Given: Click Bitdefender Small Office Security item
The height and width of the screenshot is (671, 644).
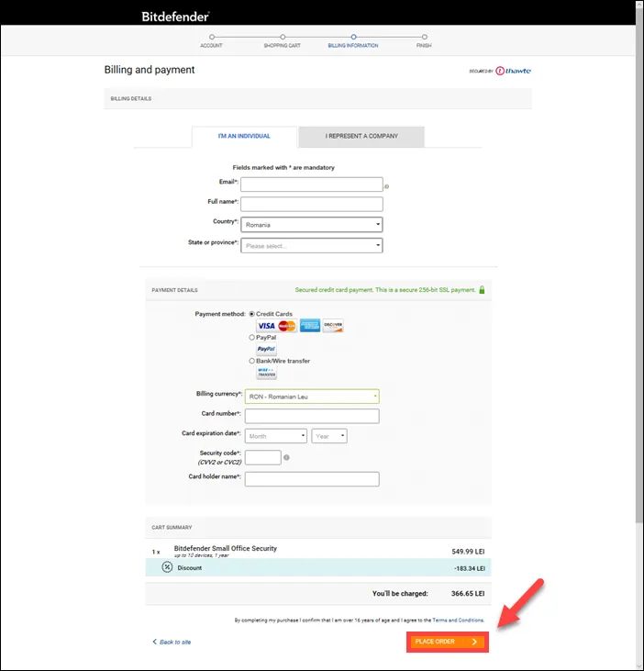Looking at the screenshot, I should 226,549.
